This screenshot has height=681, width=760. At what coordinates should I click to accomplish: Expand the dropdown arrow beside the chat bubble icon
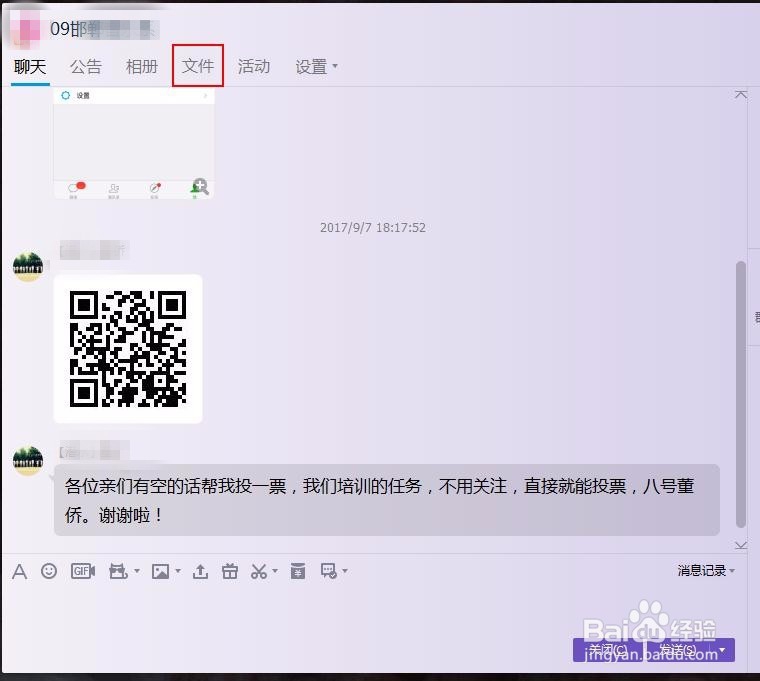click(345, 571)
